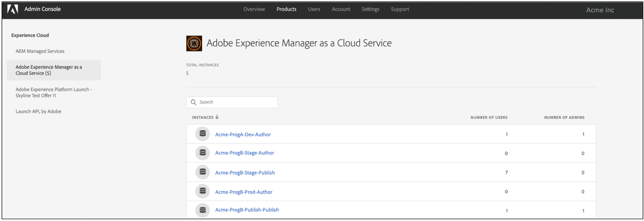Go to the Account tab
This screenshot has width=644, height=221.
tap(341, 9)
